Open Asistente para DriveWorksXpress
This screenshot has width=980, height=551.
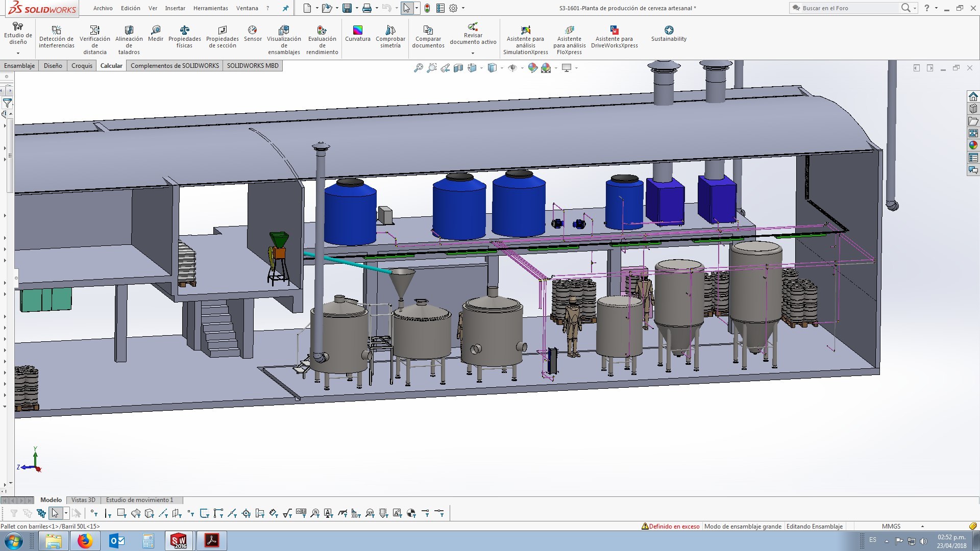(614, 38)
